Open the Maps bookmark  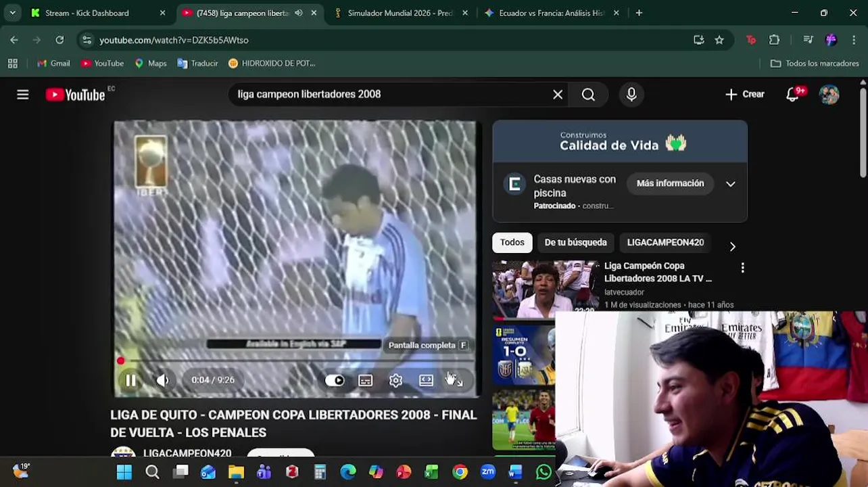coord(150,63)
